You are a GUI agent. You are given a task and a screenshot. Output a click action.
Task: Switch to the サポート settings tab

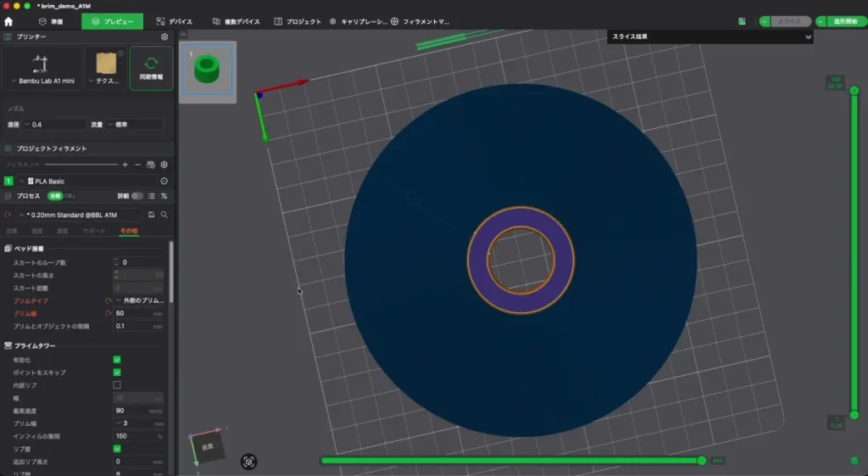93,231
